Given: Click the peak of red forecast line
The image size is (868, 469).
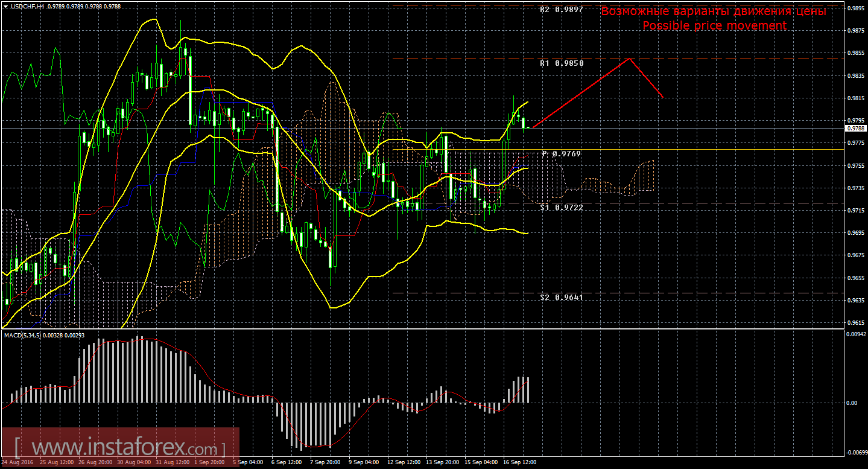Looking at the screenshot, I should (630, 59).
